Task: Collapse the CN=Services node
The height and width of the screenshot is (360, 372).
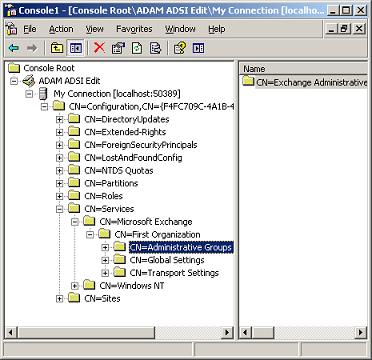Action: click(x=59, y=209)
